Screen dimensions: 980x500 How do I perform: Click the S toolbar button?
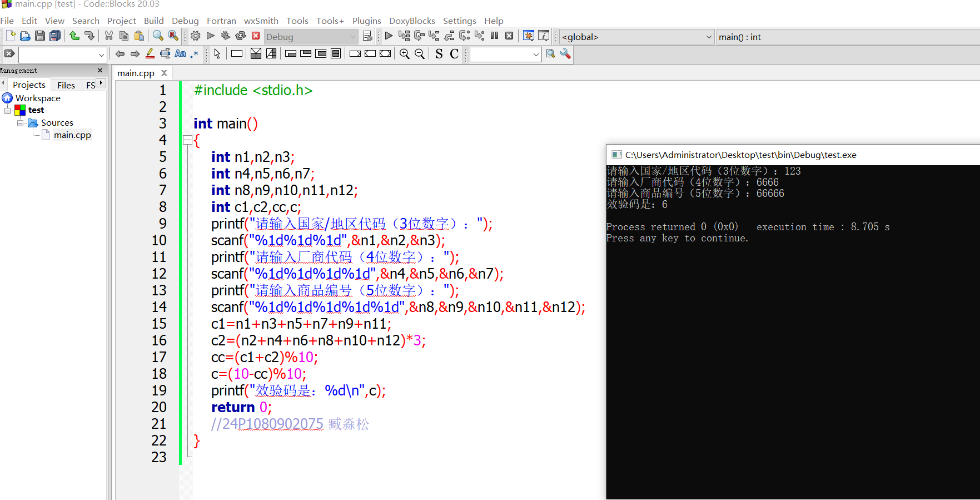(439, 54)
